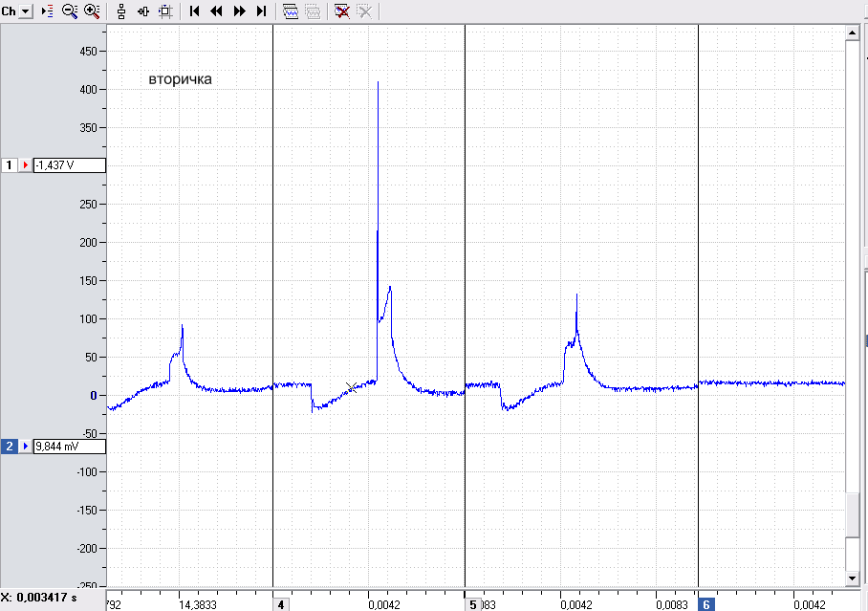Click the vertical scrollbar up arrow
868x611 pixels.
tap(853, 33)
